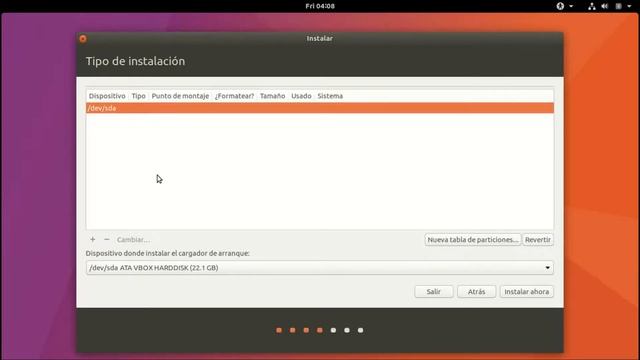Open volume control in top bar
Screen dimensions: 640x360
point(604,6)
